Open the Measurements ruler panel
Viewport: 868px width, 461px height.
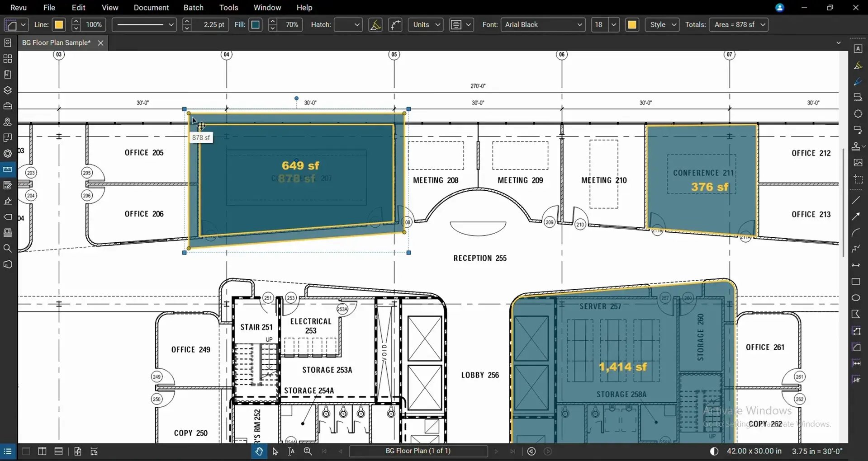tap(8, 169)
